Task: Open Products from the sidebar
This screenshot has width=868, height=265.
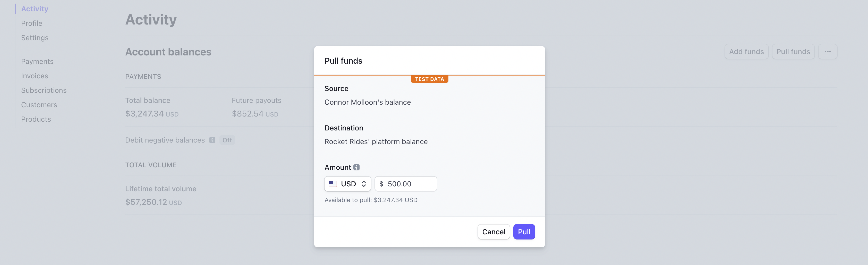Action: pyautogui.click(x=36, y=119)
